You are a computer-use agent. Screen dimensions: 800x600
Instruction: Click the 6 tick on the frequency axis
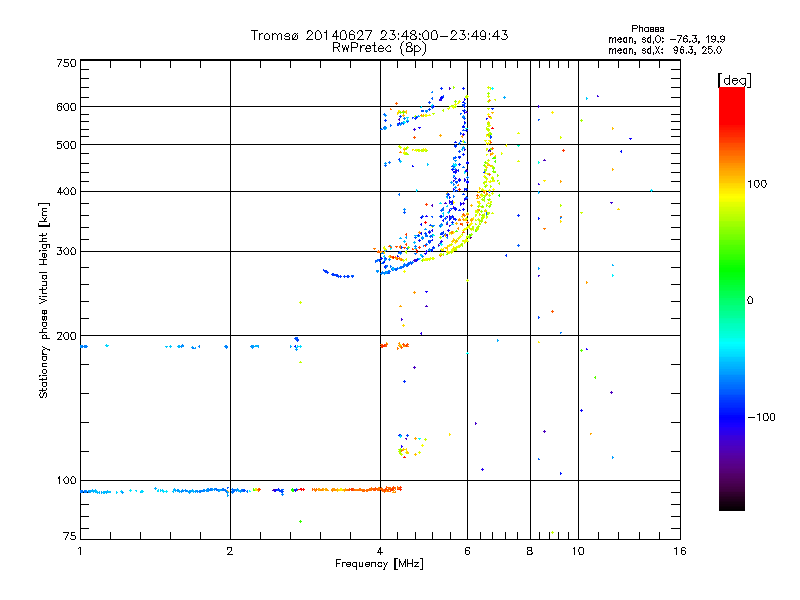[x=468, y=551]
